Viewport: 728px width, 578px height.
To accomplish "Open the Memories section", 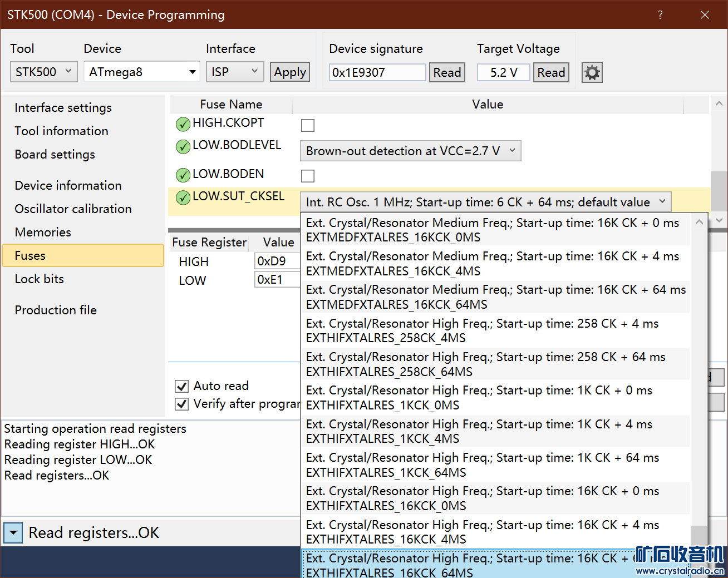I will click(43, 232).
